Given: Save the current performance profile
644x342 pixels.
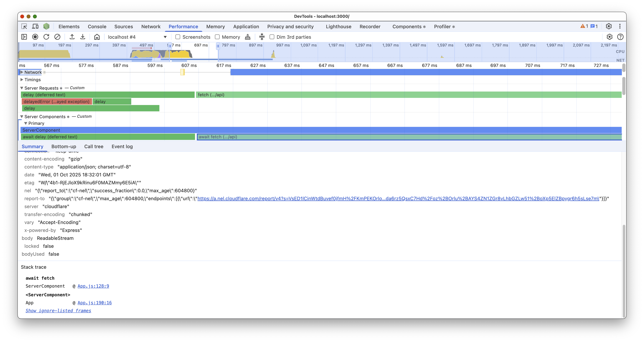Looking at the screenshot, I should 83,37.
